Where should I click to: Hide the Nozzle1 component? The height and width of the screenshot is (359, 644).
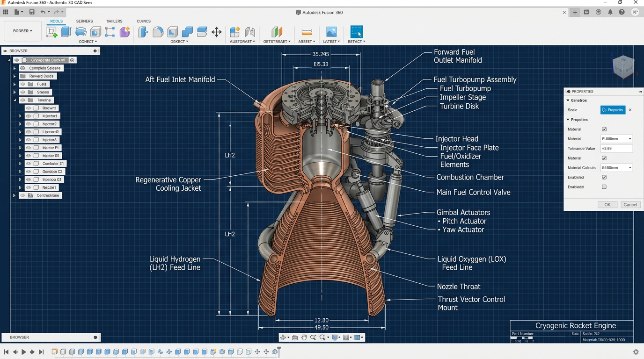pyautogui.click(x=29, y=187)
